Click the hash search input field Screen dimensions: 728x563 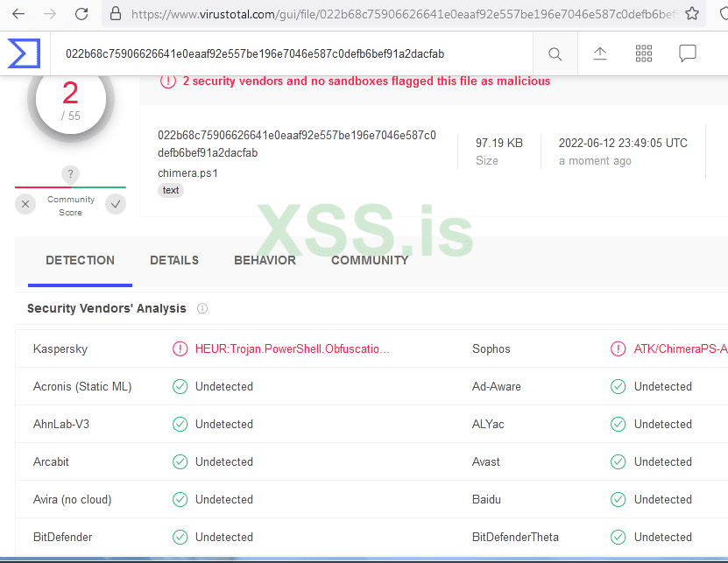(292, 53)
